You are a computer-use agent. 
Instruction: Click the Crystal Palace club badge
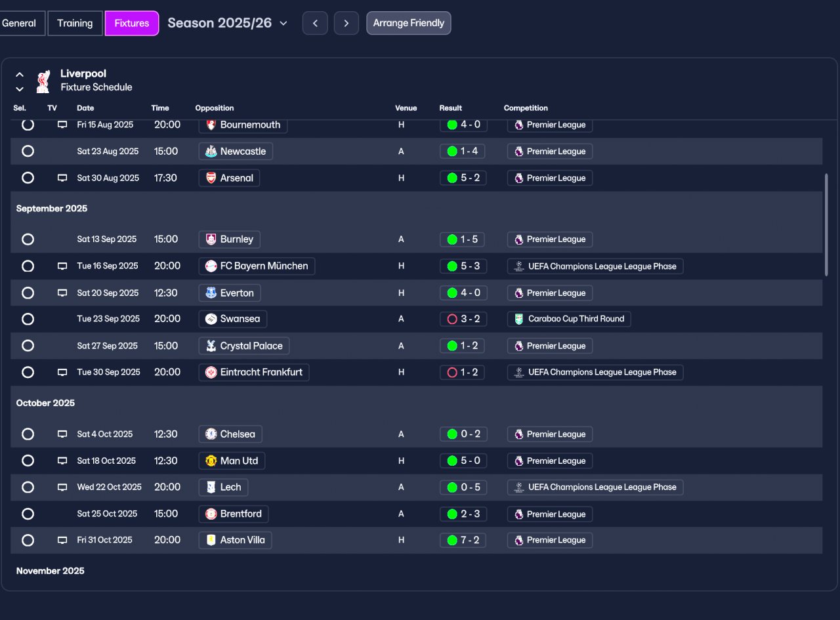pos(211,346)
